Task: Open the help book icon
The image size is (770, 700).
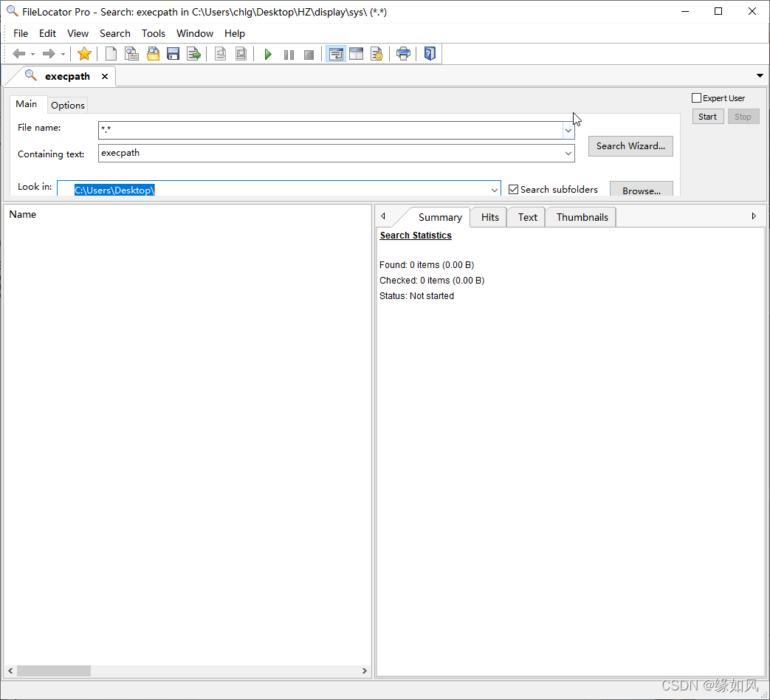Action: [430, 54]
